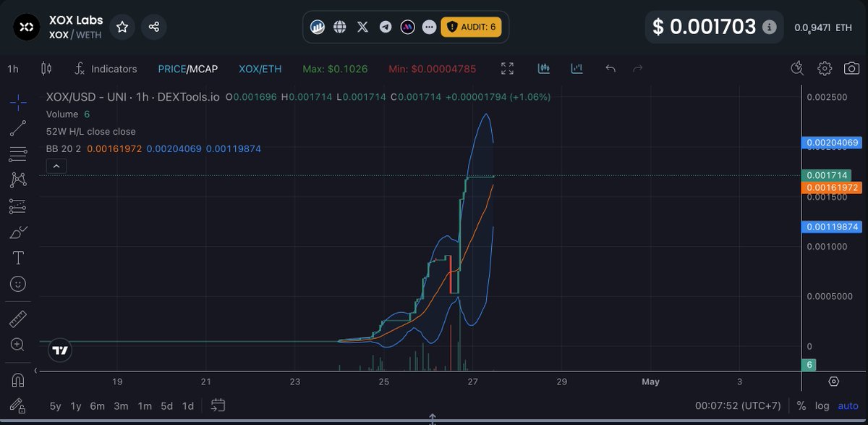Image resolution: width=868 pixels, height=425 pixels.
Task: Collapse the indicator legend chevron
Action: 56,166
